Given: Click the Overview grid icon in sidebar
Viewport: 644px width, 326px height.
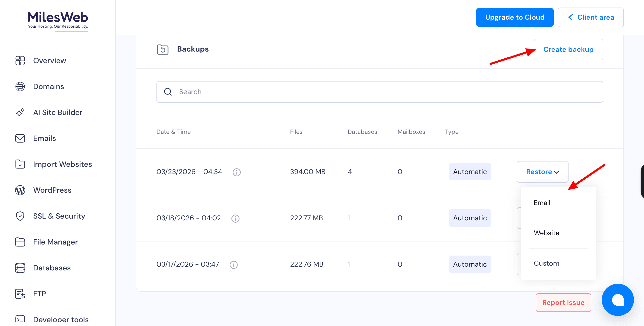Looking at the screenshot, I should (x=20, y=61).
